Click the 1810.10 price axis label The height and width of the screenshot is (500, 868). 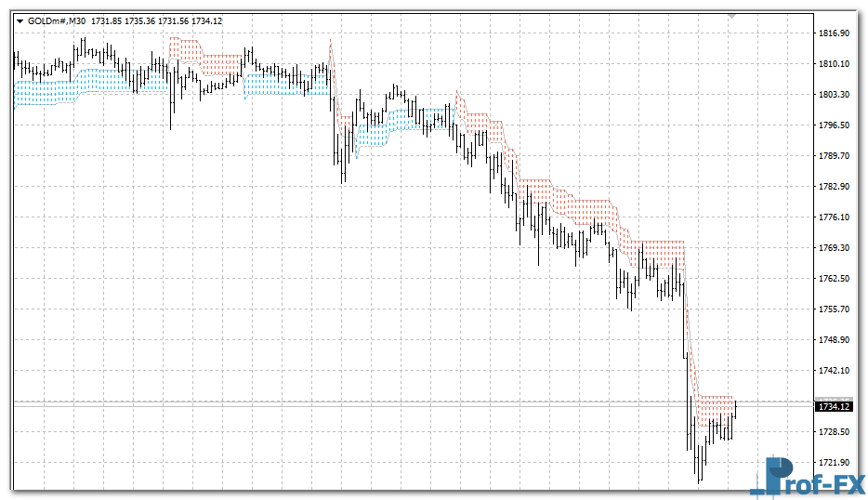(x=835, y=64)
